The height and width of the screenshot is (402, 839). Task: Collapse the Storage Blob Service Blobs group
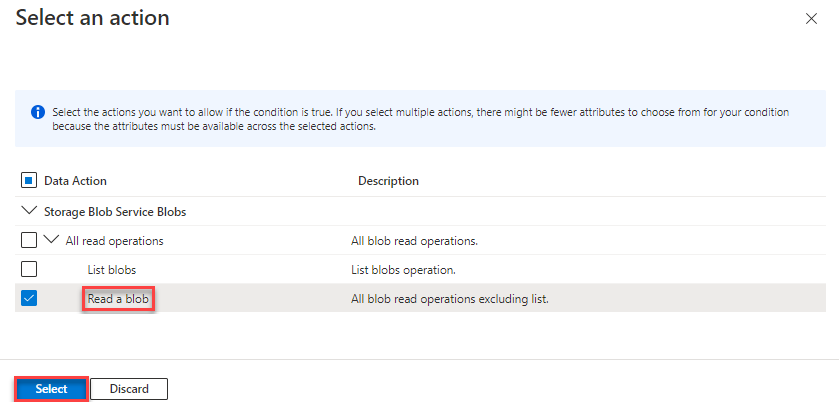click(x=27, y=212)
